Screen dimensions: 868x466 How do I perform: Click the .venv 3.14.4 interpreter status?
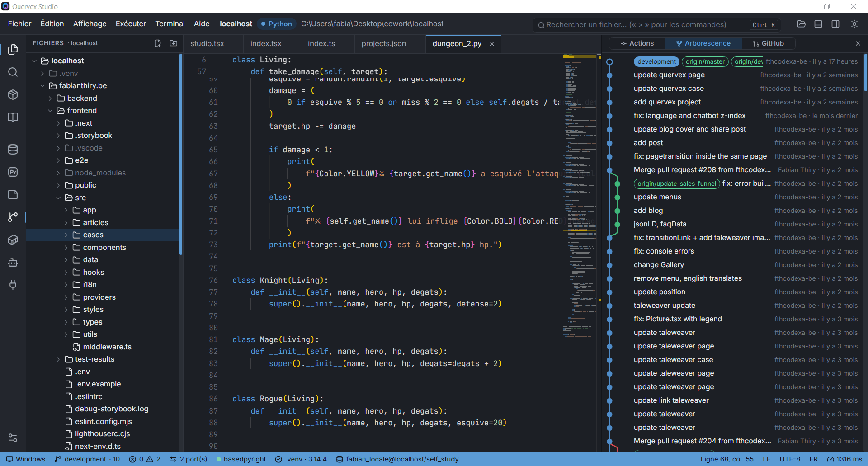pos(301,459)
